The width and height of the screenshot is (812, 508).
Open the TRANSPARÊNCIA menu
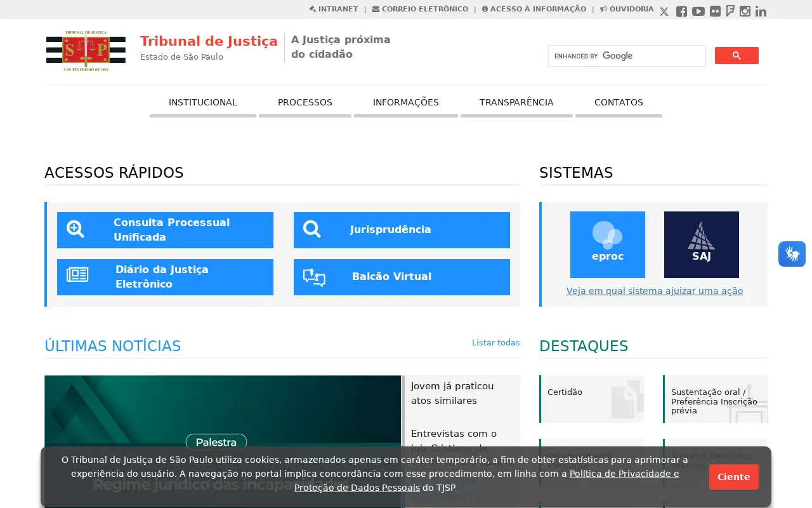pyautogui.click(x=516, y=103)
